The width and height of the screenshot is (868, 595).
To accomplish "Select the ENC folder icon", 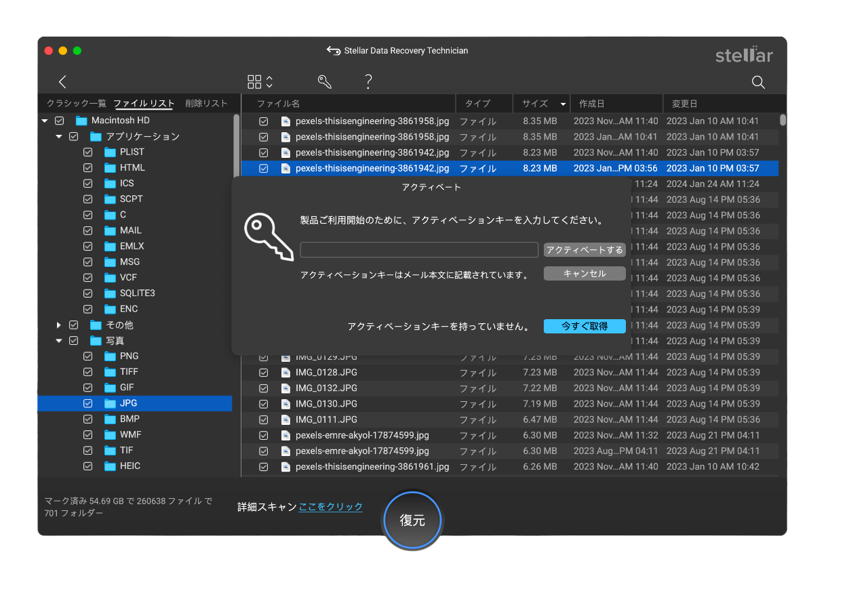I will pos(110,308).
